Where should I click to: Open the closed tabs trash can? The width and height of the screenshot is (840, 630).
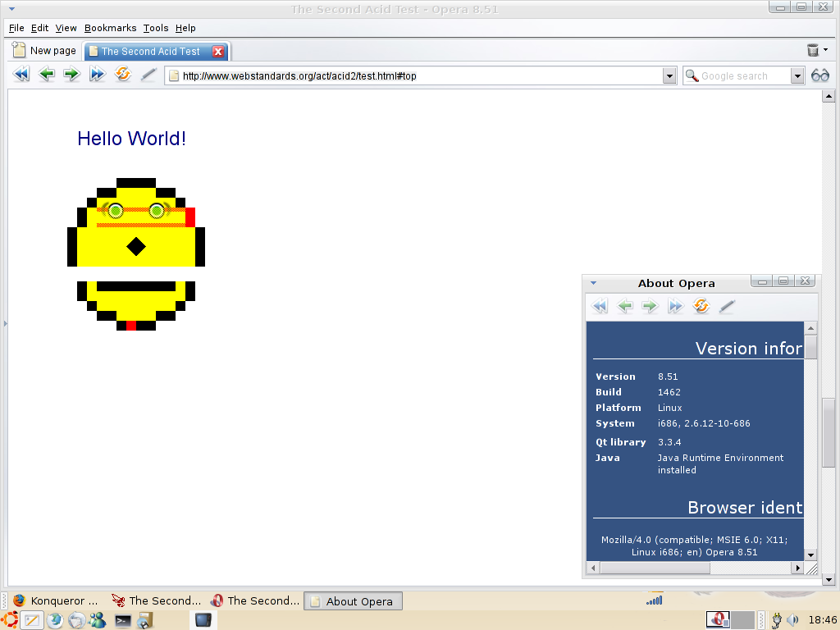[813, 50]
